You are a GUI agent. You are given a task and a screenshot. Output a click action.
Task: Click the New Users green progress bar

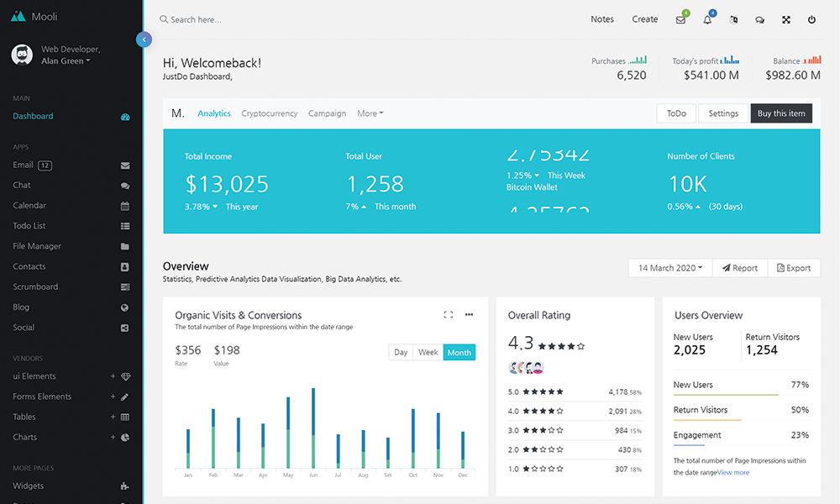pyautogui.click(x=726, y=395)
